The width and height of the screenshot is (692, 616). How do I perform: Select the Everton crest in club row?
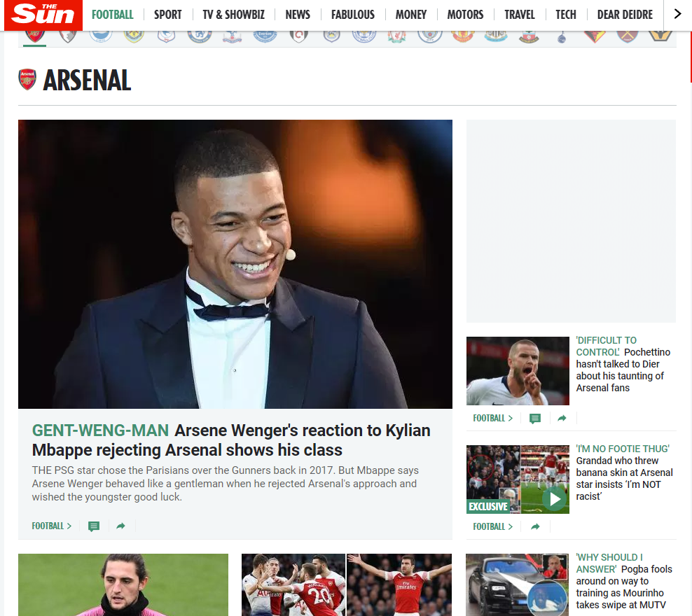pyautogui.click(x=265, y=36)
